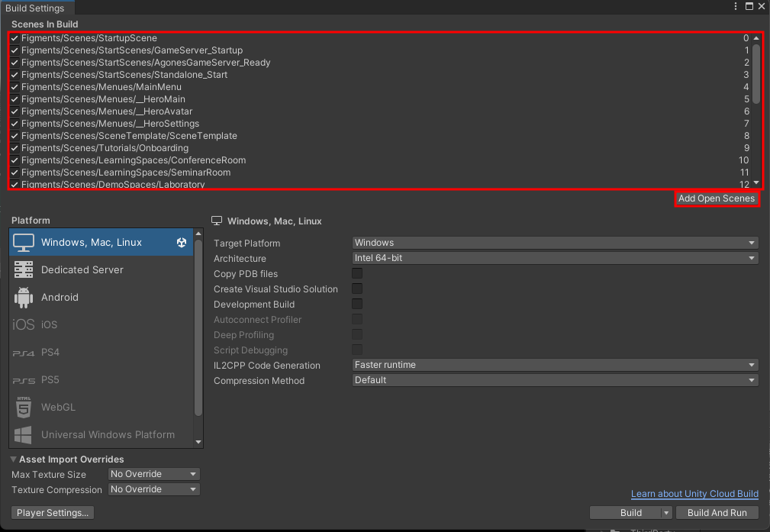Screen dimensions: 770x532
Task: Click scenes list scroll-down arrow
Action: point(756,183)
